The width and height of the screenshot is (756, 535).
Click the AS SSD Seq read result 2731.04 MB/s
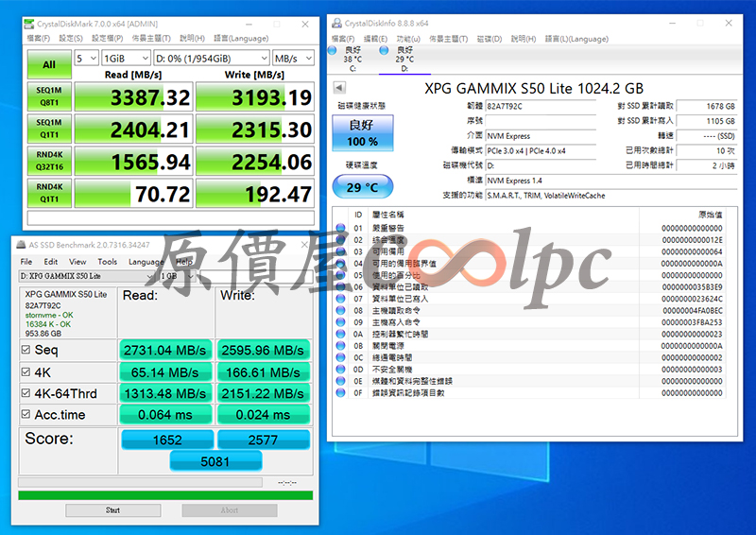(x=165, y=351)
